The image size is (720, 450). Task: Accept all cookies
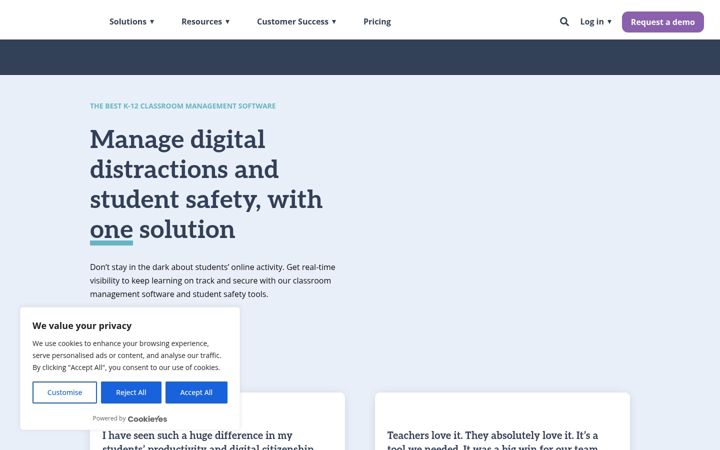tap(196, 393)
